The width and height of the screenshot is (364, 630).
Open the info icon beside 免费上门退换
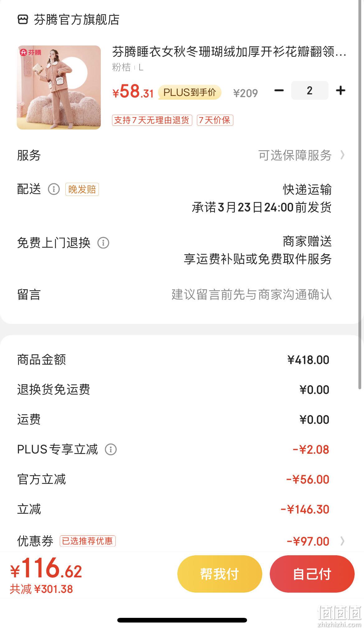pyautogui.click(x=103, y=243)
